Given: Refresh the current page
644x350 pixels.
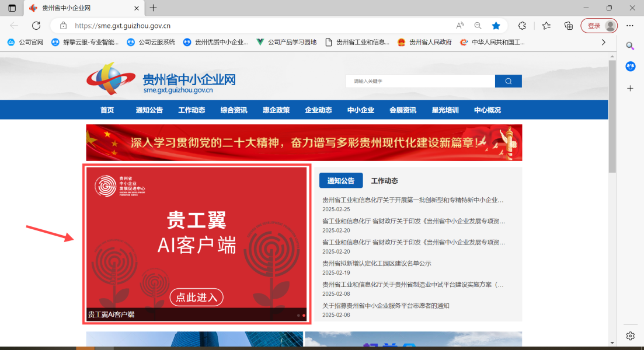Looking at the screenshot, I should click(x=36, y=26).
